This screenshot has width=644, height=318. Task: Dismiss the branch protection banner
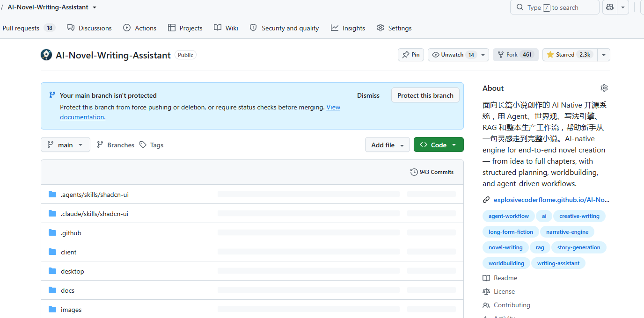[x=368, y=95]
